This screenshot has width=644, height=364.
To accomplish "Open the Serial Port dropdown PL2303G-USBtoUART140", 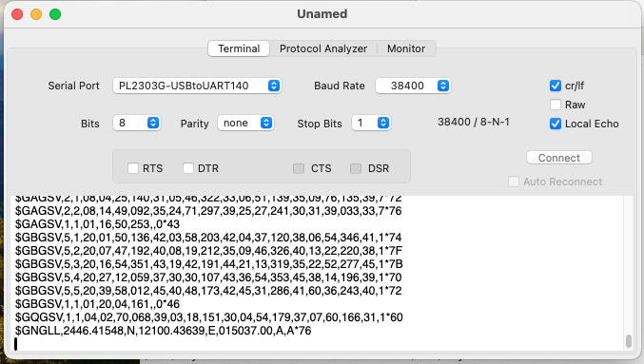I will (x=197, y=86).
